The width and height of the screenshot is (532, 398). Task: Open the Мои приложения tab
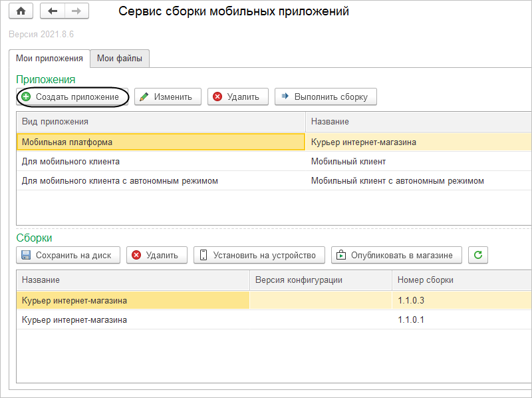coord(49,59)
